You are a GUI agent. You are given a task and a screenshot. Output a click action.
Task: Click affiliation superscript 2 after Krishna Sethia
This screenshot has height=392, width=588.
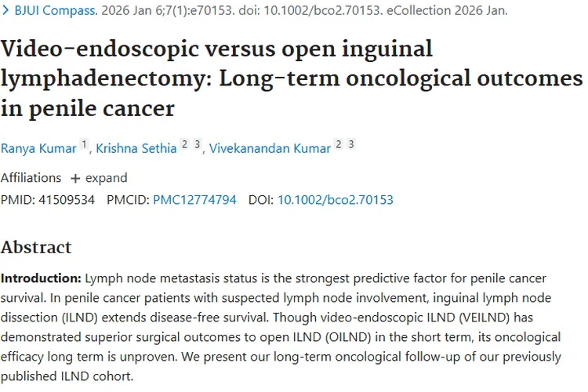(184, 145)
